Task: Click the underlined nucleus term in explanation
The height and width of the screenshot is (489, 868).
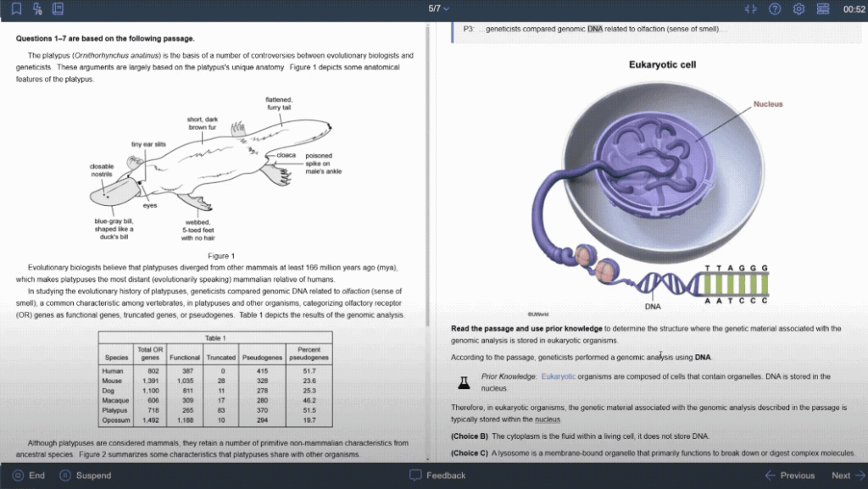Action: point(548,420)
